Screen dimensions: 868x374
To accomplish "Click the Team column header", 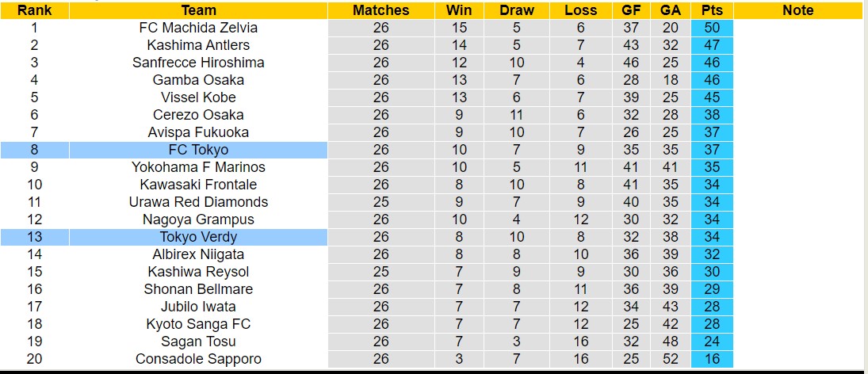I will tap(198, 10).
